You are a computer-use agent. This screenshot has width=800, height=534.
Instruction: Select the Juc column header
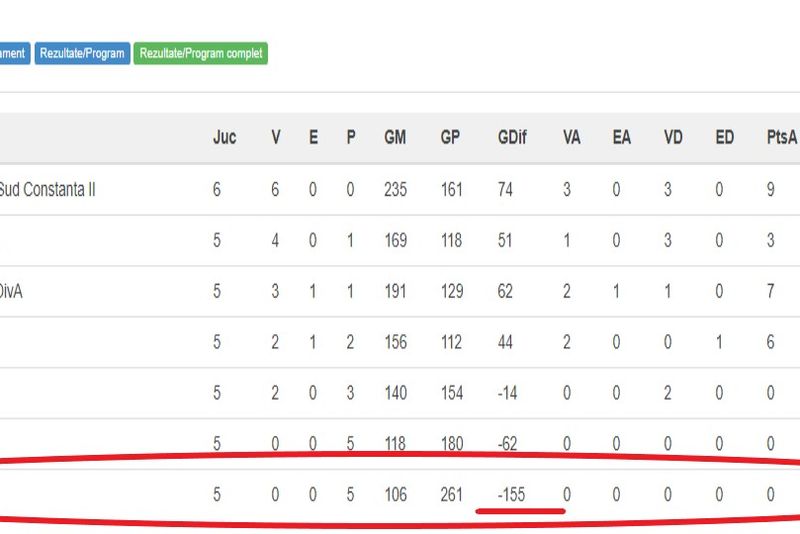click(224, 138)
